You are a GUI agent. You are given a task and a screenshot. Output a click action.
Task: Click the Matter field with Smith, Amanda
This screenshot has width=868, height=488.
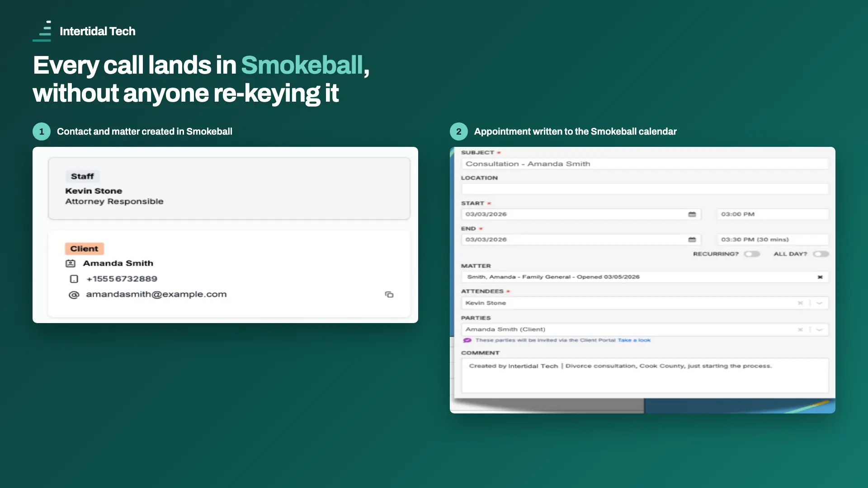coord(645,277)
